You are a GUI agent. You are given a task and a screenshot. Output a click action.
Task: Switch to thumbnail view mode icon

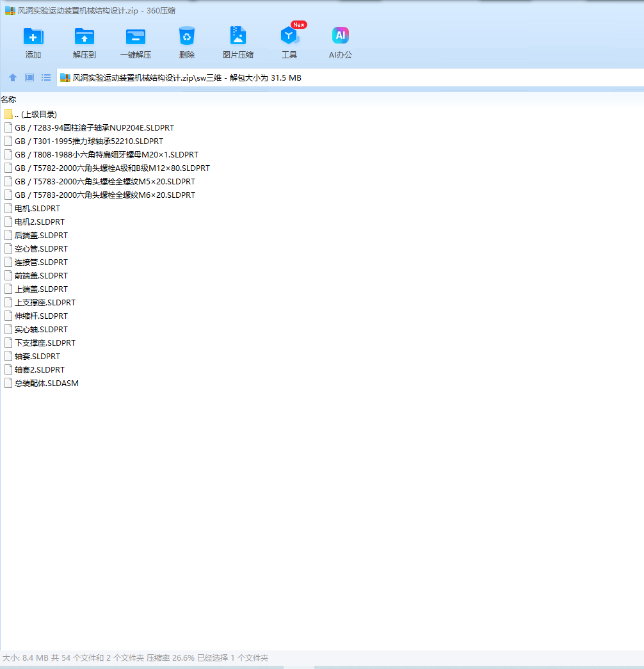pyautogui.click(x=29, y=77)
